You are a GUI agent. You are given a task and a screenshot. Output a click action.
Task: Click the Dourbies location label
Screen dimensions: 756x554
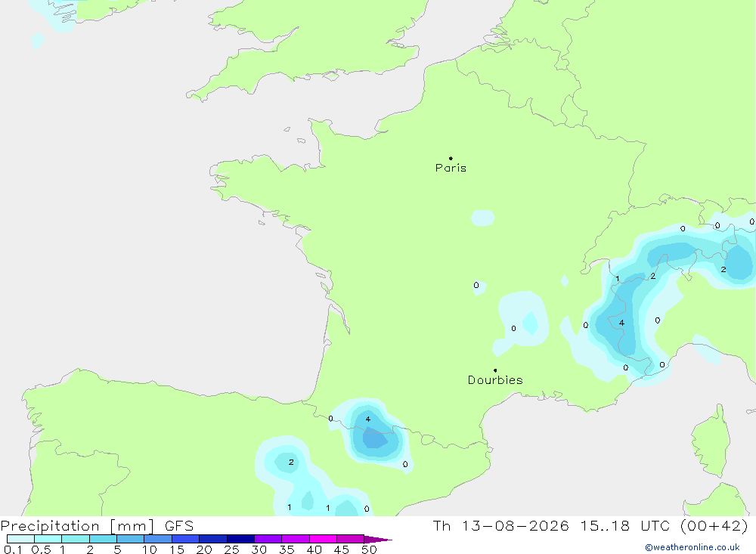point(495,380)
